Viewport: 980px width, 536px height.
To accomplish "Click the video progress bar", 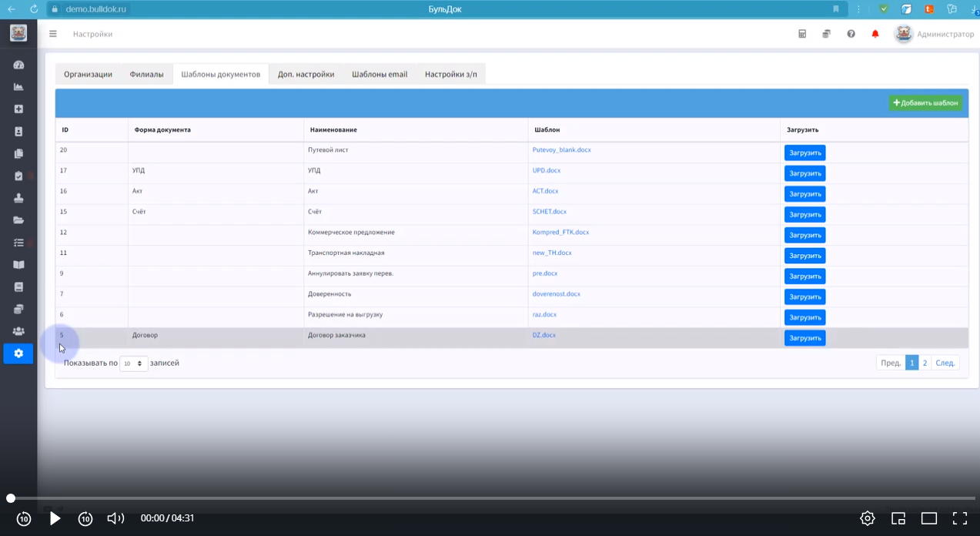I will pos(493,498).
